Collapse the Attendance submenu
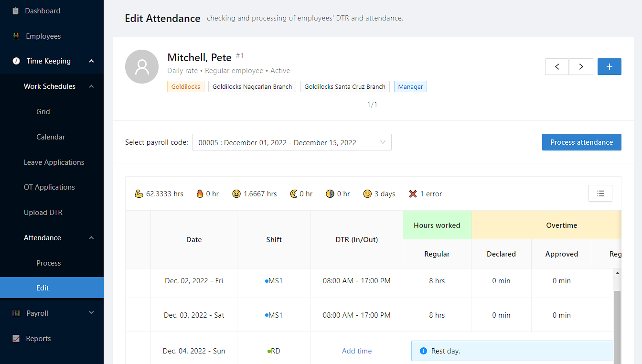This screenshot has height=364, width=642. click(91, 238)
